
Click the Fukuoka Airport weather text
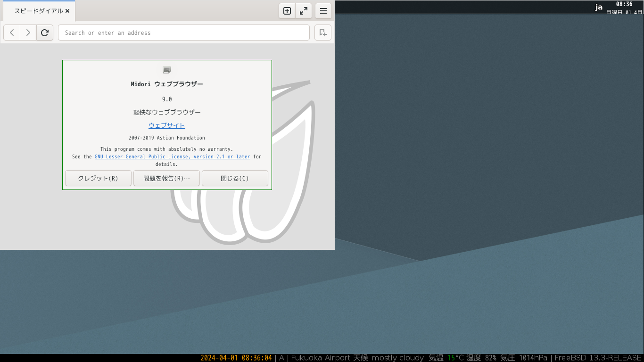click(357, 358)
